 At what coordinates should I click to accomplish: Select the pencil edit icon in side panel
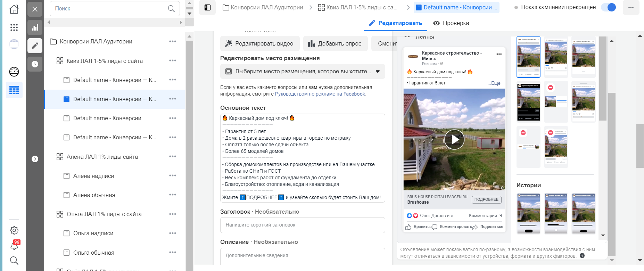35,46
